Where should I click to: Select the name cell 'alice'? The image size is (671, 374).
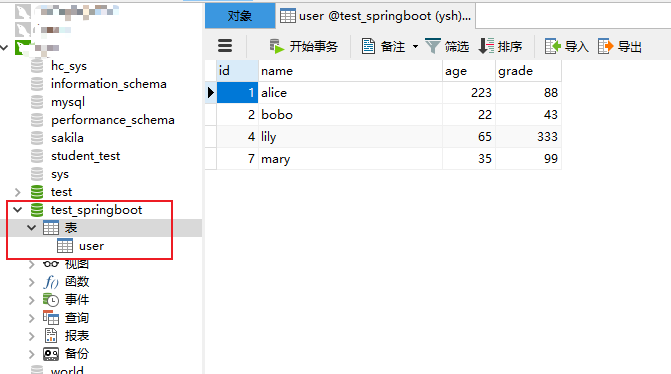(x=350, y=93)
